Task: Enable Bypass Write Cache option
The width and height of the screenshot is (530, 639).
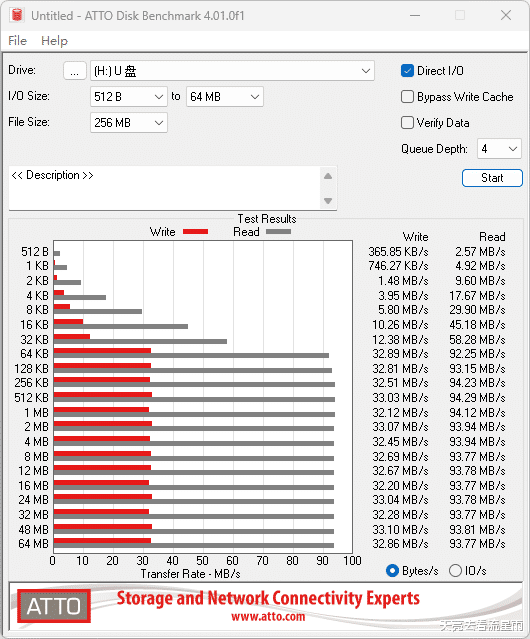Action: point(407,97)
